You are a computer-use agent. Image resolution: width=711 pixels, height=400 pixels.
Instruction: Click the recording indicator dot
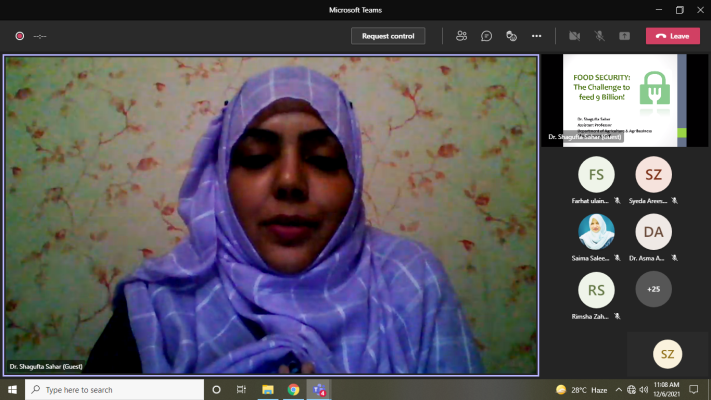pos(19,36)
